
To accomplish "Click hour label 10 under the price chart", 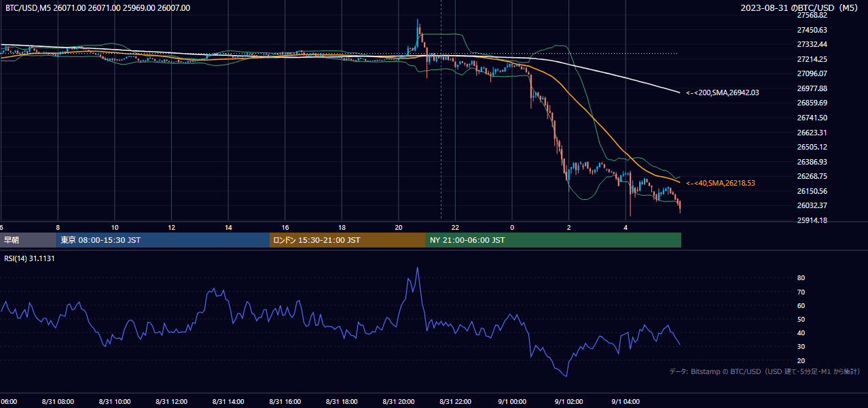I will pyautogui.click(x=115, y=227).
